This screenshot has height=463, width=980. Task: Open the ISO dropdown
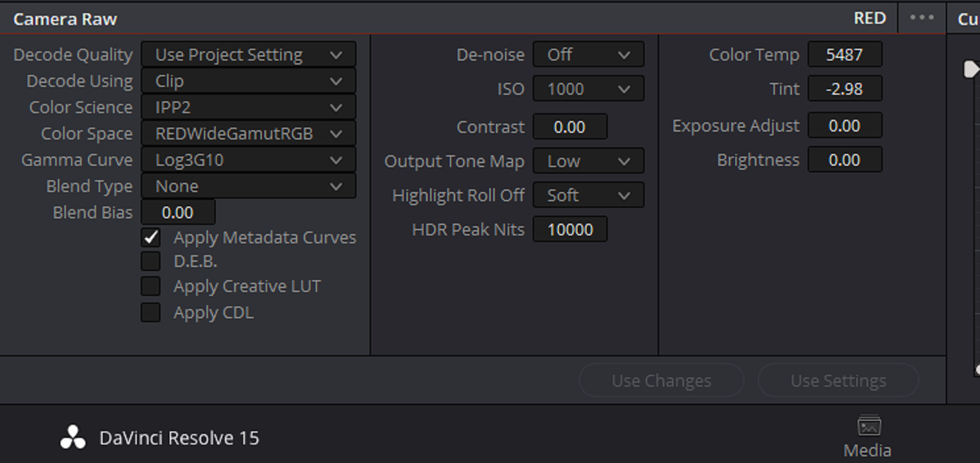click(x=589, y=89)
